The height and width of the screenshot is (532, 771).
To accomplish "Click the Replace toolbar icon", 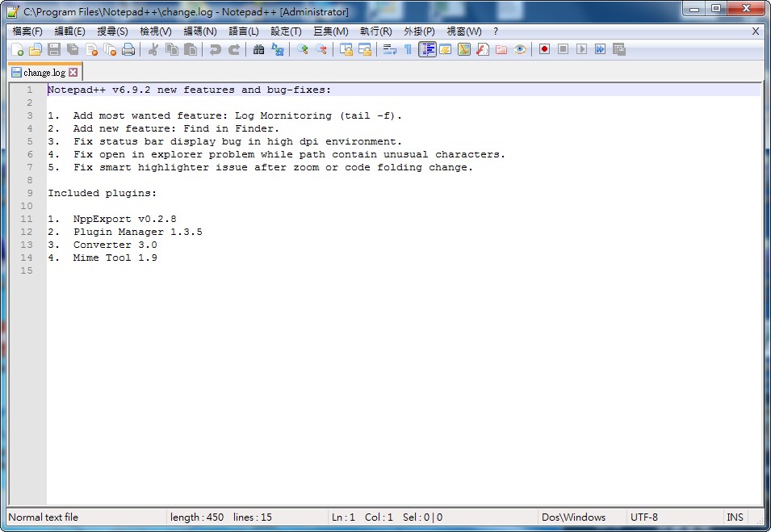I will pos(278,49).
